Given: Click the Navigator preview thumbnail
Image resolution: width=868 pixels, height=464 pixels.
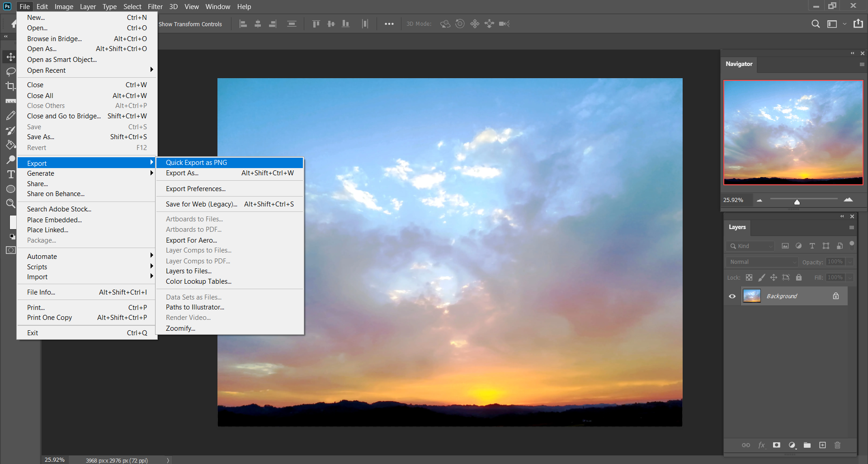Looking at the screenshot, I should [x=793, y=132].
